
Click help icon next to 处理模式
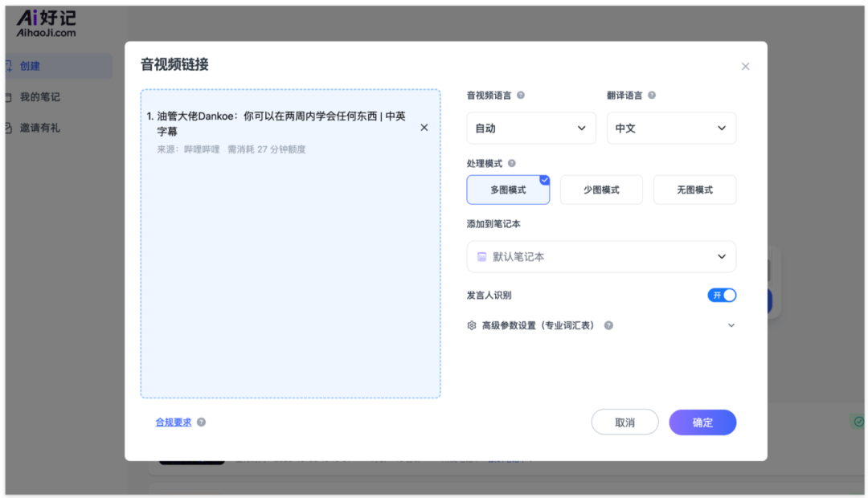[x=512, y=164]
